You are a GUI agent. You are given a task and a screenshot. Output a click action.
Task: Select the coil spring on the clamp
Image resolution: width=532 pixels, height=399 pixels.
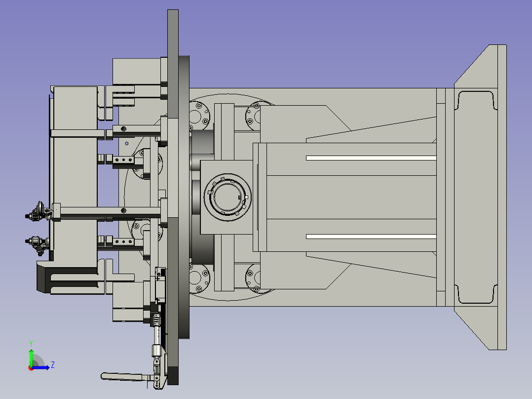coord(156,320)
